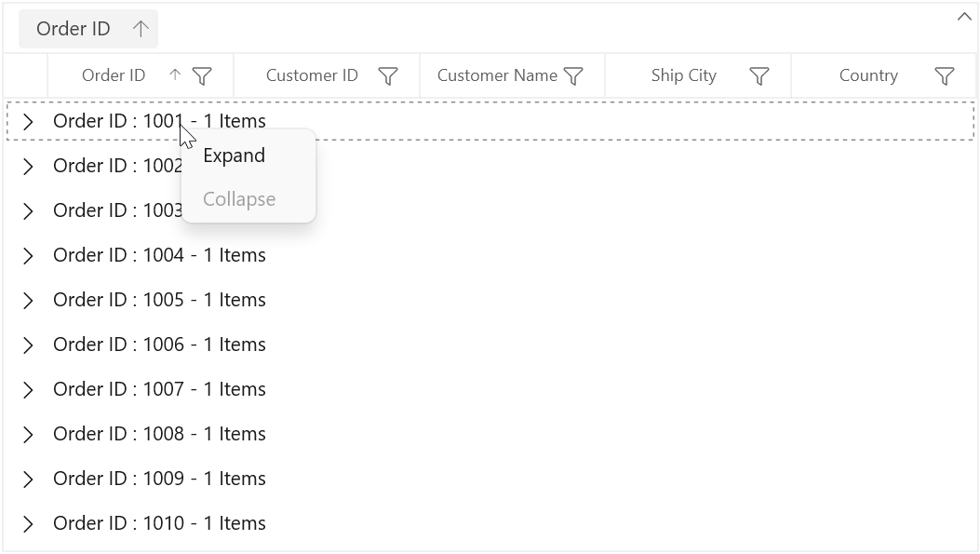Image resolution: width=980 pixels, height=554 pixels.
Task: Open filter for Country column
Action: tap(945, 76)
